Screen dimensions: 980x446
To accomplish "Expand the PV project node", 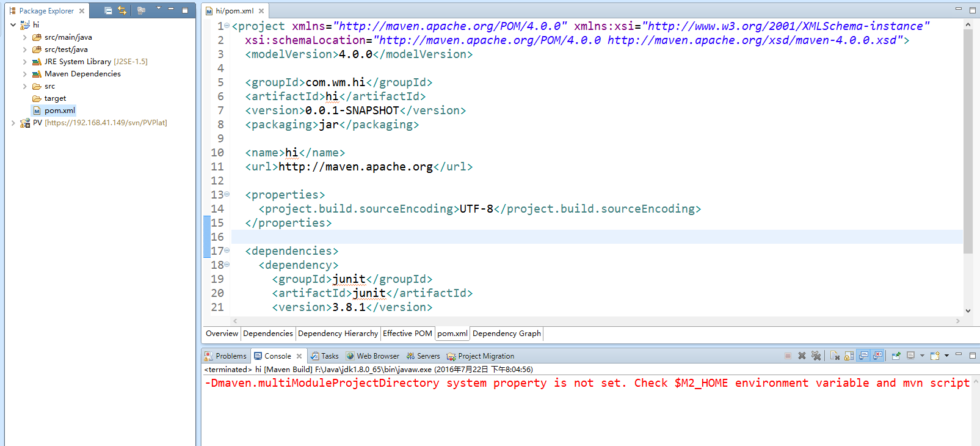I will pos(13,123).
